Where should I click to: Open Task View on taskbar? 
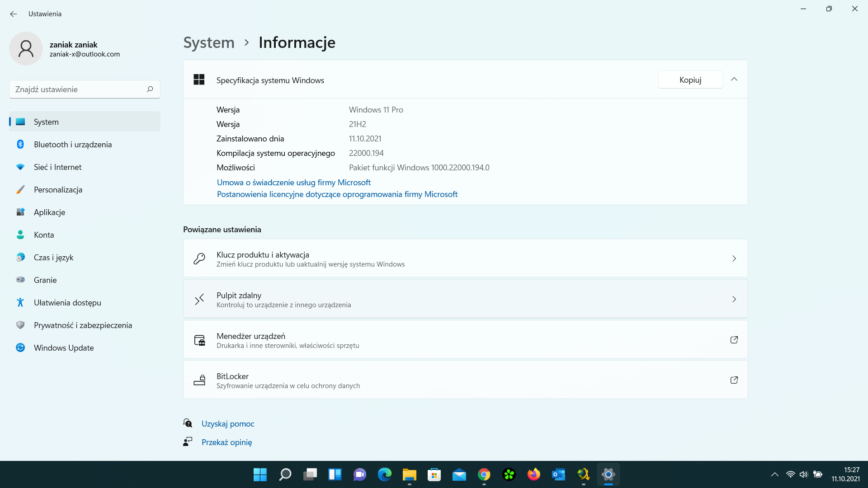tap(310, 474)
